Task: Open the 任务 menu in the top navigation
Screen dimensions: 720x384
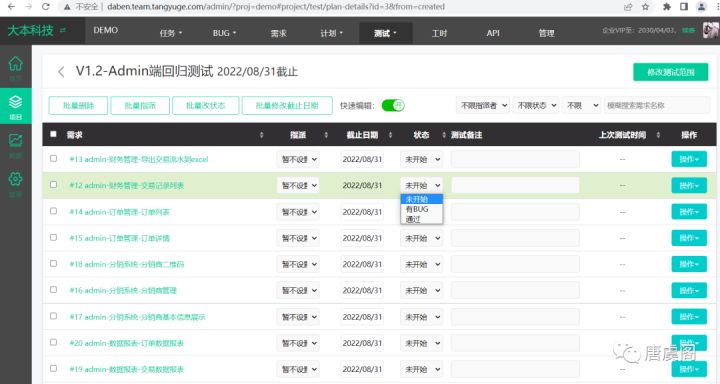Action: [171, 33]
